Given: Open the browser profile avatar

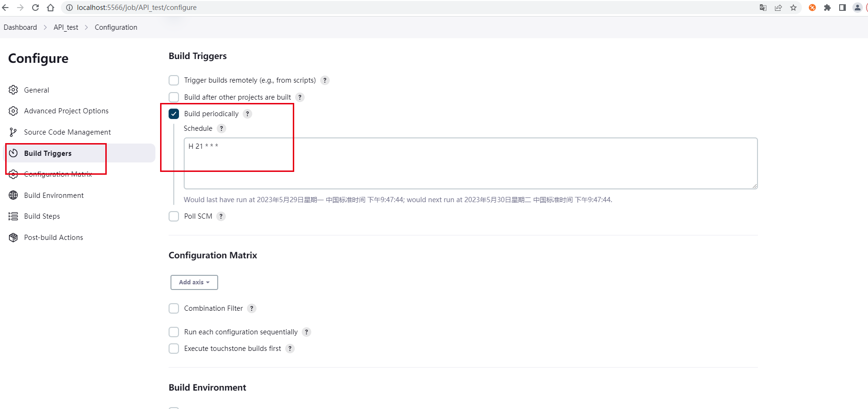Looking at the screenshot, I should (x=858, y=8).
